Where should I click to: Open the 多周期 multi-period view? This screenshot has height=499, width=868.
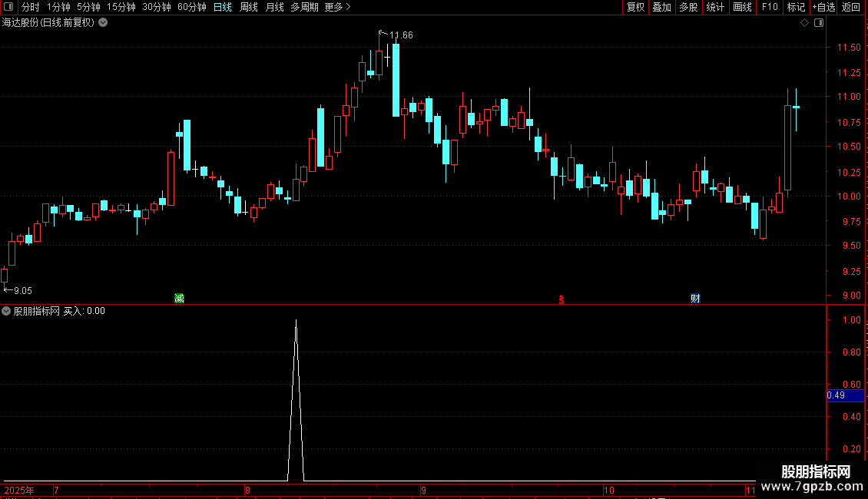click(x=304, y=7)
